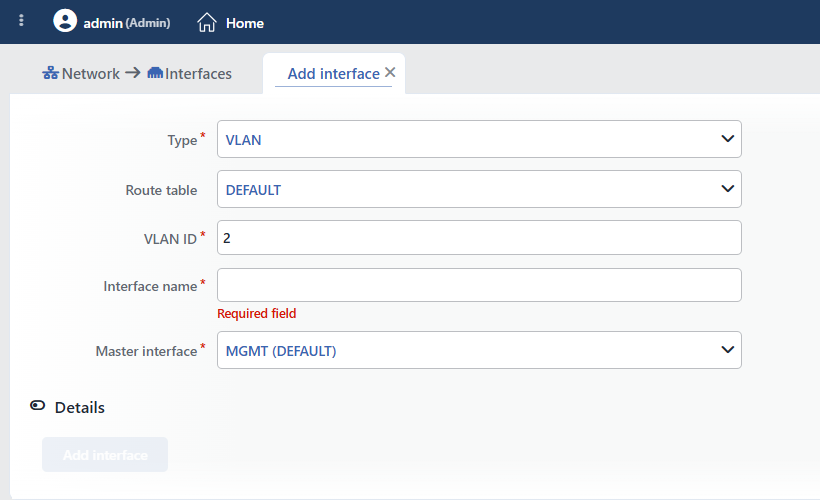
Task: Click the Route table label
Action: [161, 190]
